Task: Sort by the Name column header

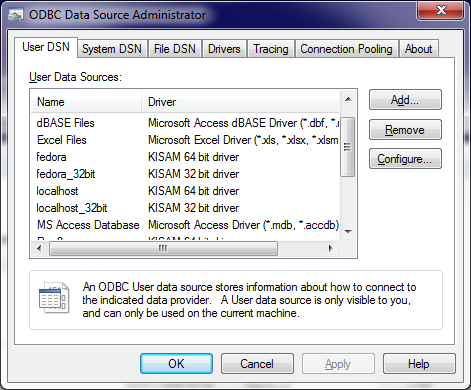Action: click(x=86, y=102)
